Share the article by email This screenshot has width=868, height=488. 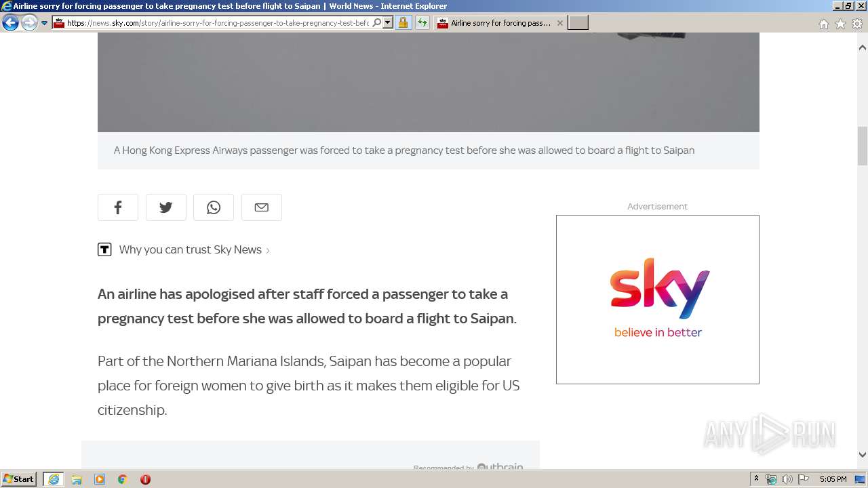[x=262, y=207]
